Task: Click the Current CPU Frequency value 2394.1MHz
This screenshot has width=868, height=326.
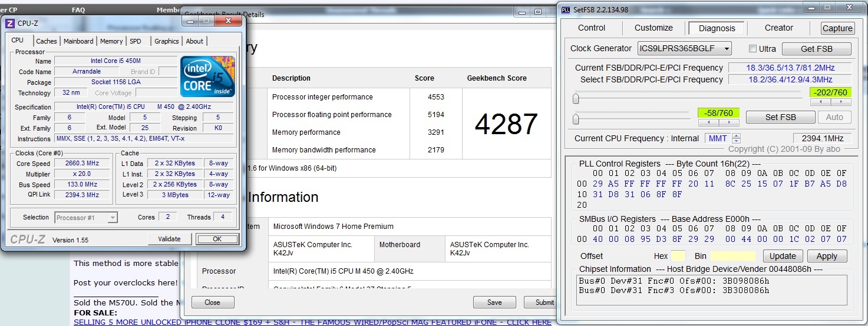Action: [822, 138]
